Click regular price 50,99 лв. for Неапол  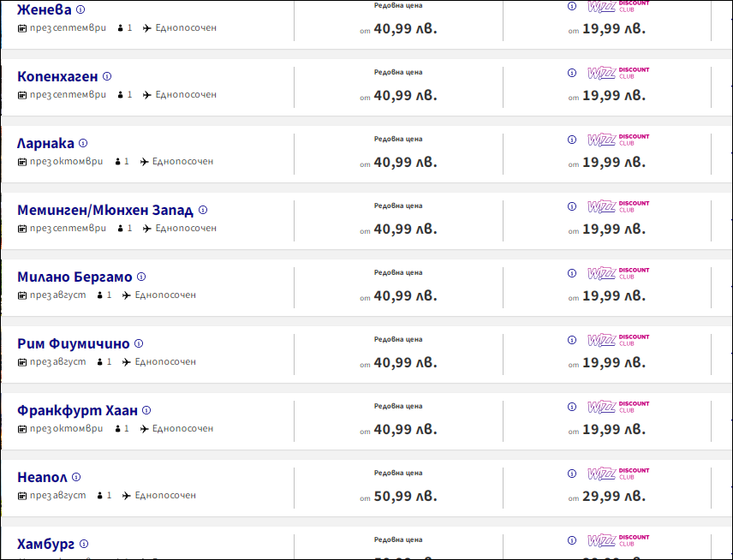[405, 496]
